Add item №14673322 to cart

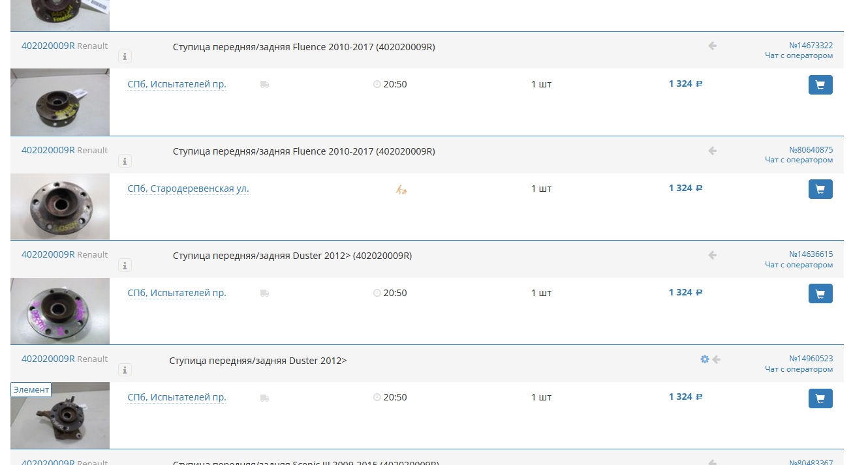pos(820,85)
